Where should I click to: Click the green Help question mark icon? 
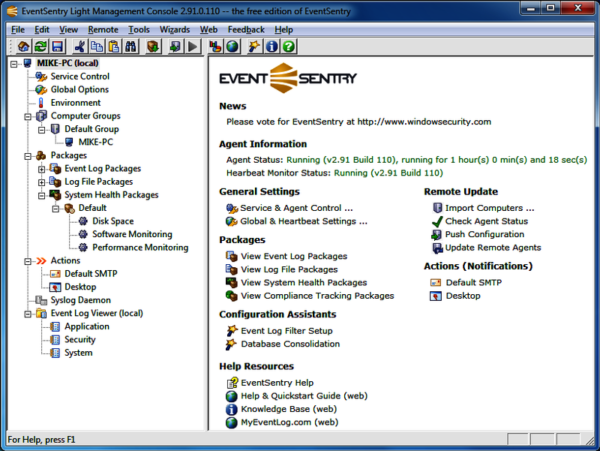click(288, 46)
